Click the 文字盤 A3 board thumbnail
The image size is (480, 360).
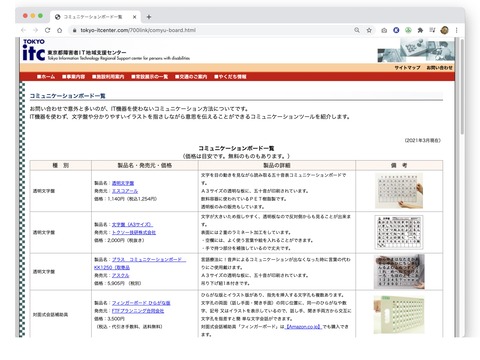click(399, 232)
